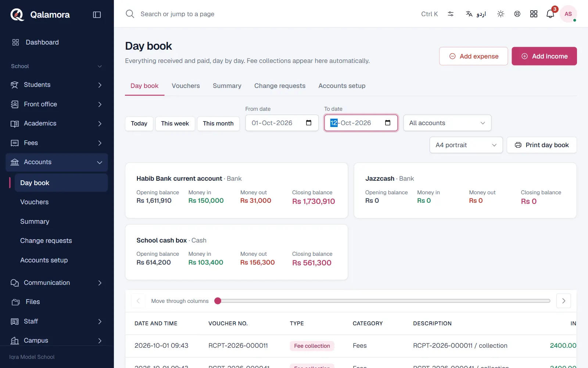The height and width of the screenshot is (368, 588).
Task: Open the apps grid icon
Action: click(534, 14)
